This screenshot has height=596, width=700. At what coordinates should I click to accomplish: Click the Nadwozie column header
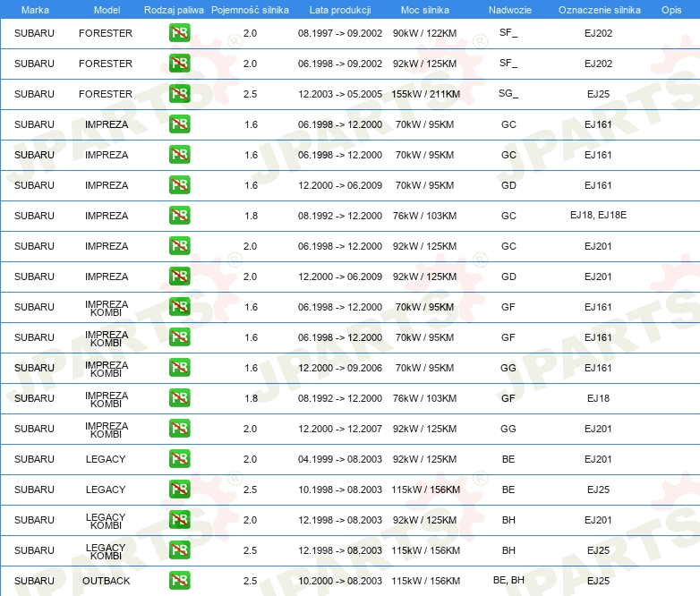coord(510,10)
